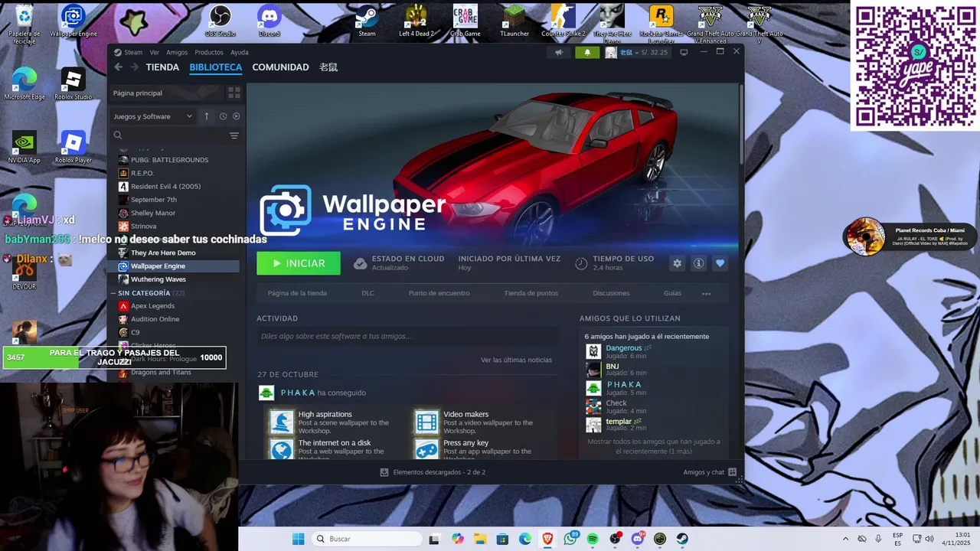
Task: Open the green notifications bell
Action: 587,52
